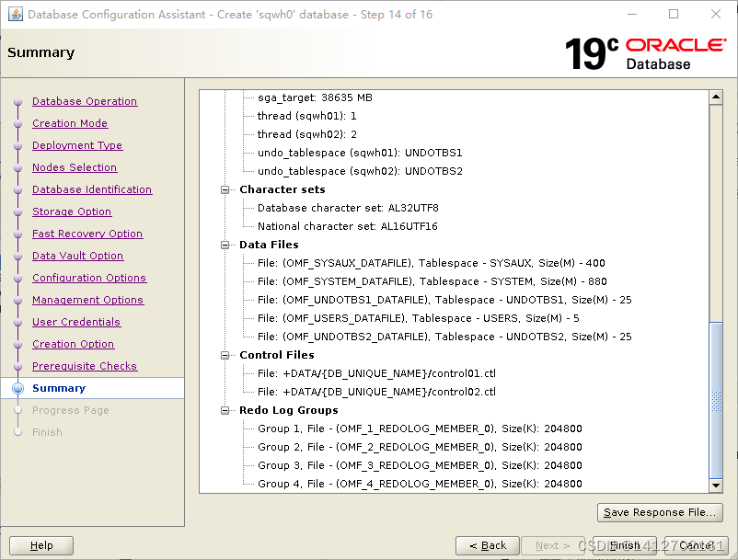Go to Configuration Options step
The height and width of the screenshot is (560, 738).
coord(89,278)
